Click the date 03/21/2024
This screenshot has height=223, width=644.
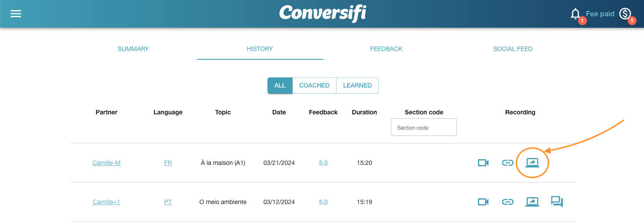[x=279, y=163]
